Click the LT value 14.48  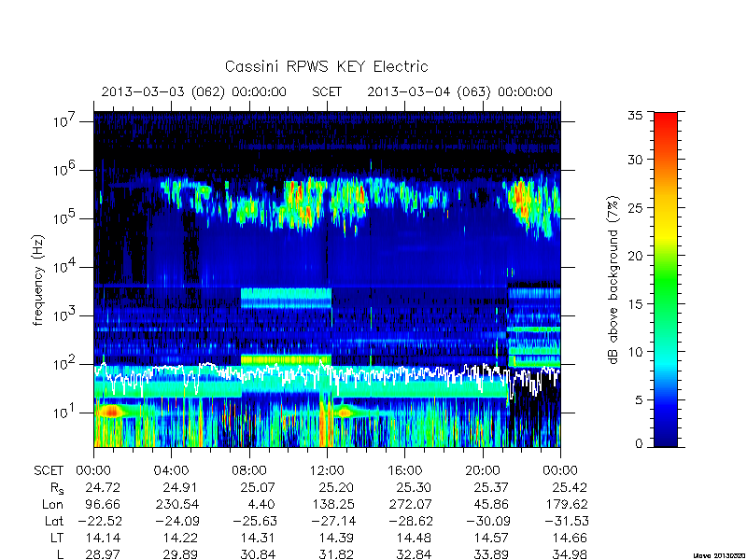(x=414, y=538)
